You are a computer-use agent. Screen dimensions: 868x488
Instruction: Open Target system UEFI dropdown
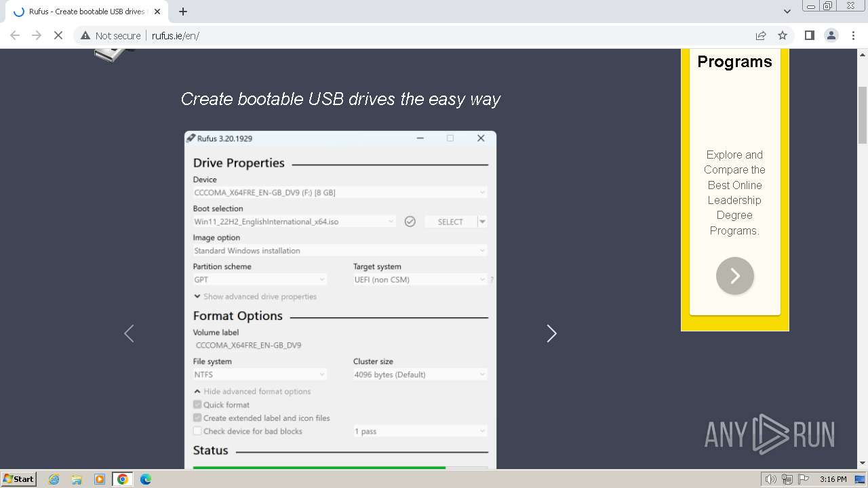(x=420, y=280)
